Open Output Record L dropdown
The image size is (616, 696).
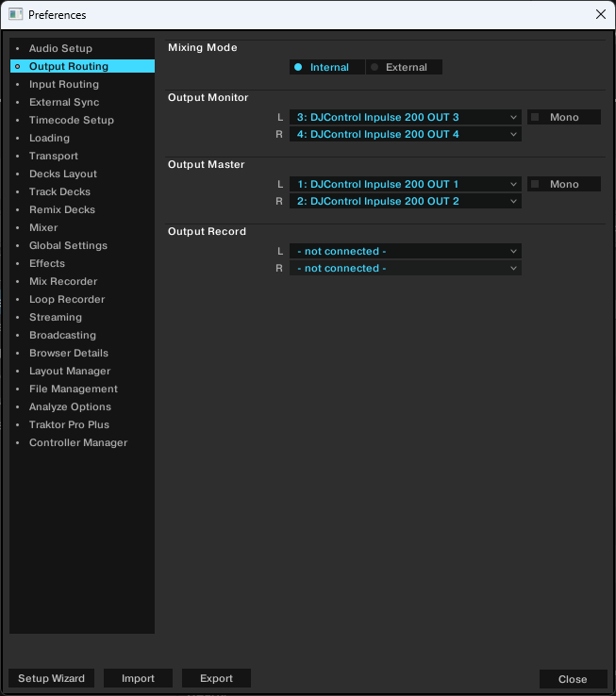click(405, 251)
